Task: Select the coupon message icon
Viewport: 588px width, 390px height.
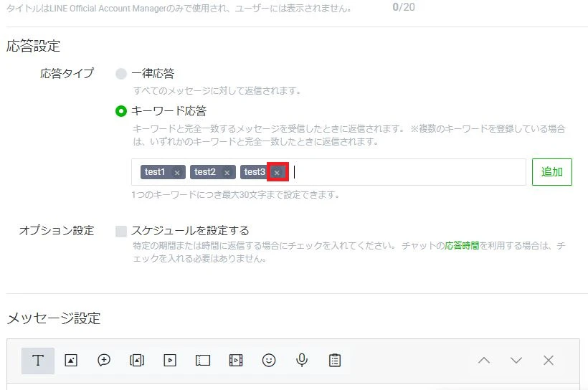Action: [x=203, y=361]
